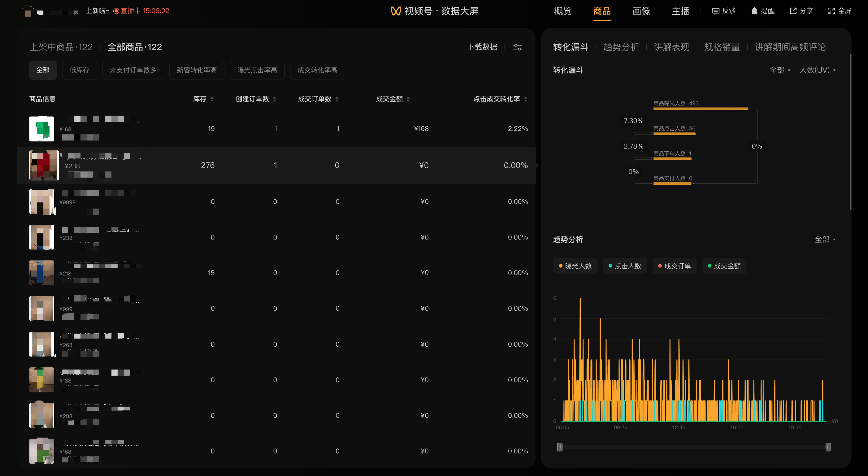Open the 全部 dropdown in 趋势分析
868x476 pixels.
[x=825, y=240]
